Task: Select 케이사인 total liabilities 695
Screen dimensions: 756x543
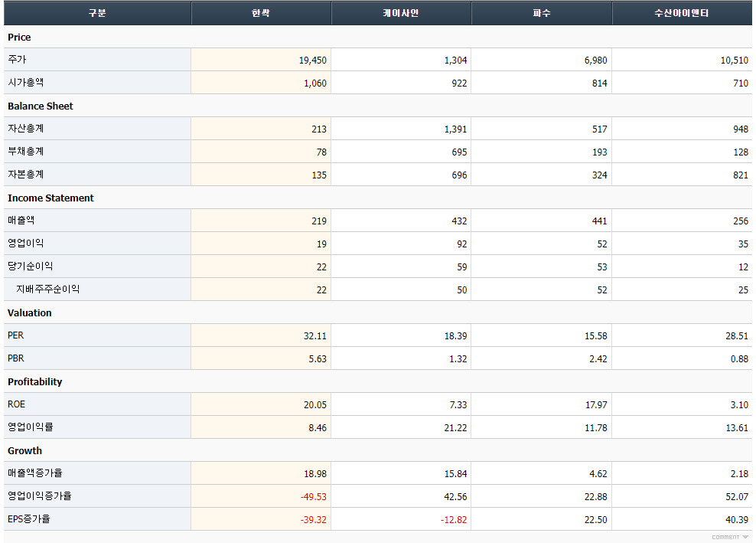Action: tap(459, 152)
